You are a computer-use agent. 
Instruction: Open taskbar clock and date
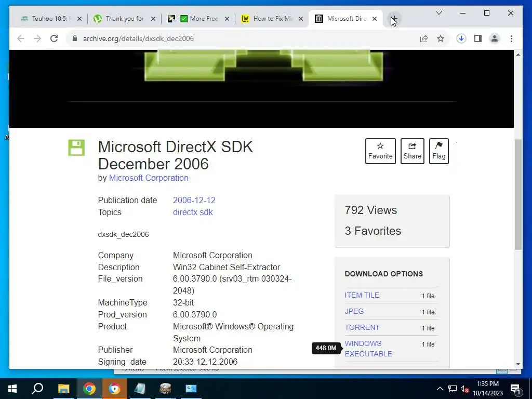[488, 389]
